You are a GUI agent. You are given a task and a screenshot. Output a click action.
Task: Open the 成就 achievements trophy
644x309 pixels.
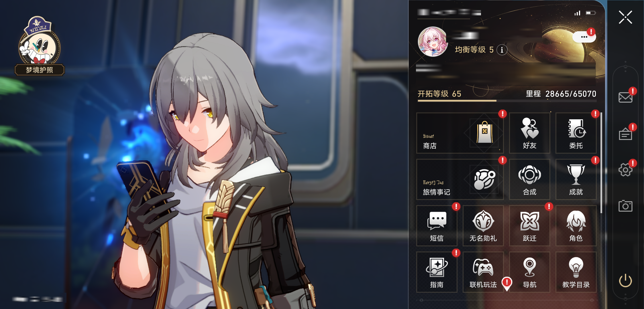click(x=576, y=179)
